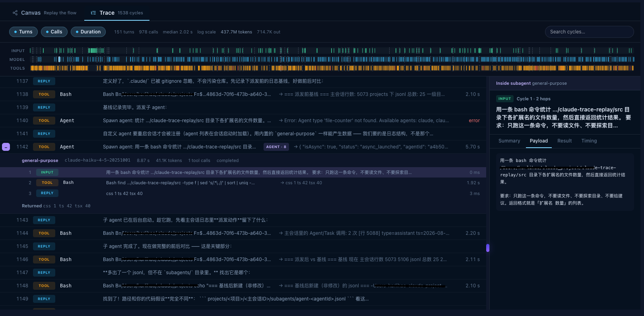Click the Trace list icon
644x316 pixels.
[93, 13]
